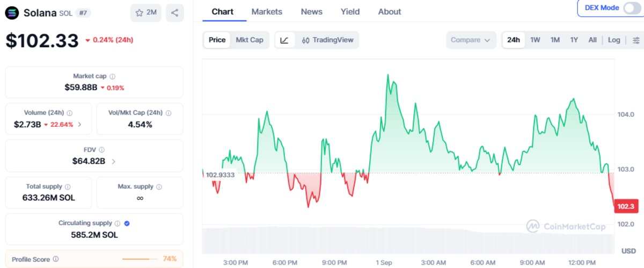The image size is (644, 268).
Task: Open Total supply info icon
Action: (68, 186)
